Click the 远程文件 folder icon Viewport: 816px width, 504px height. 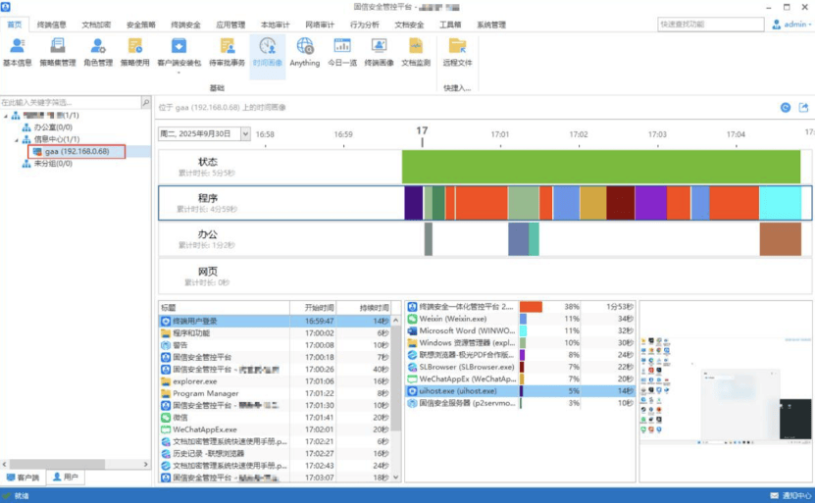click(457, 50)
